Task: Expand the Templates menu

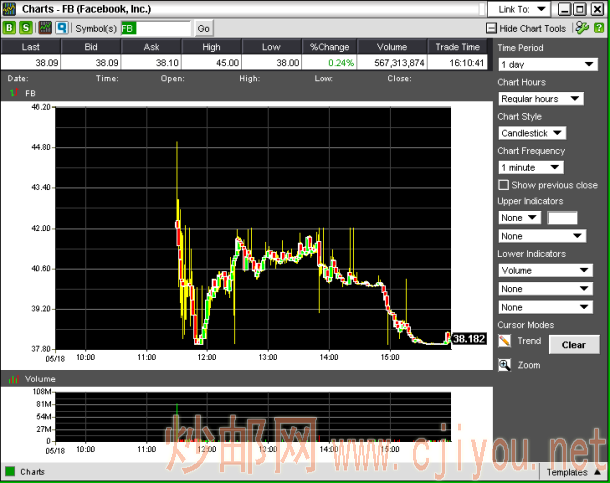Action: (x=574, y=472)
